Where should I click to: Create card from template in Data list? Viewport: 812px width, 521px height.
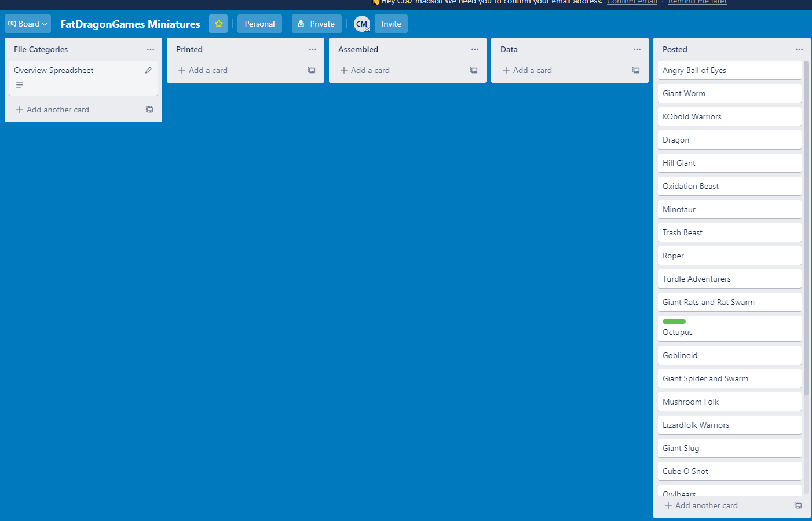pos(636,70)
